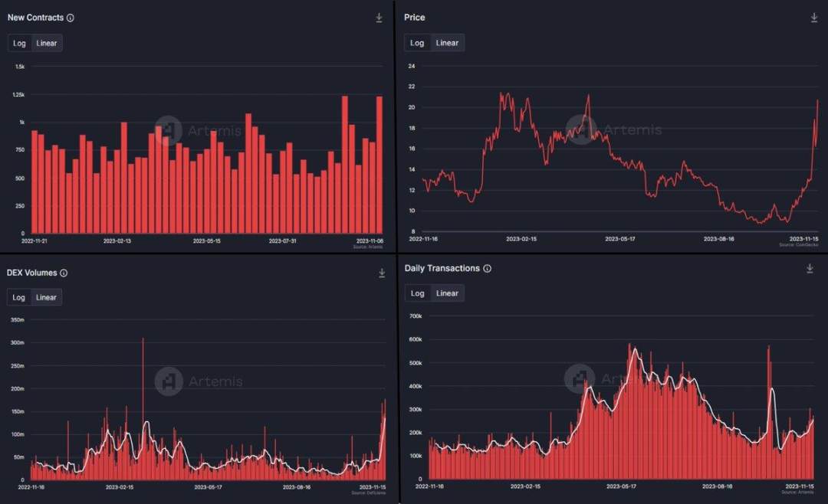Switch New Contracts chart to Log scale
Screen dimensions: 828x504
coord(19,43)
